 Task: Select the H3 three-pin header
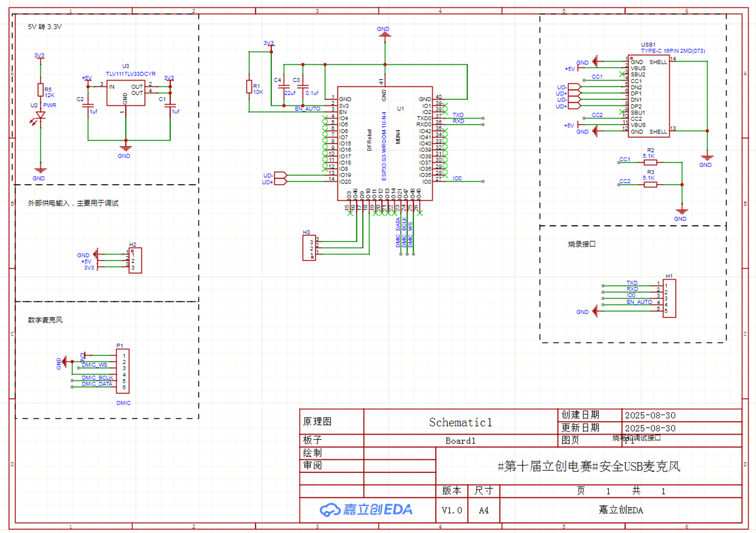point(309,248)
